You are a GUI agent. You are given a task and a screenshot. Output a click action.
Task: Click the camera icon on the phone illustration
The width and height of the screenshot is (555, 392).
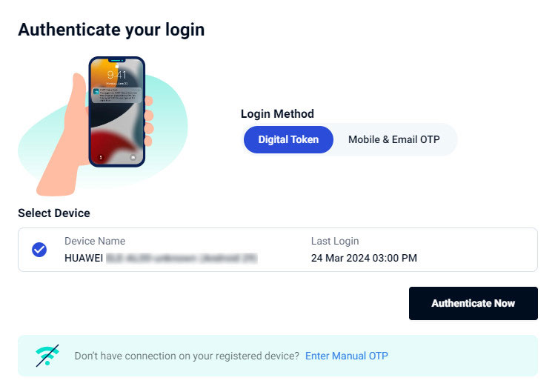click(x=133, y=157)
